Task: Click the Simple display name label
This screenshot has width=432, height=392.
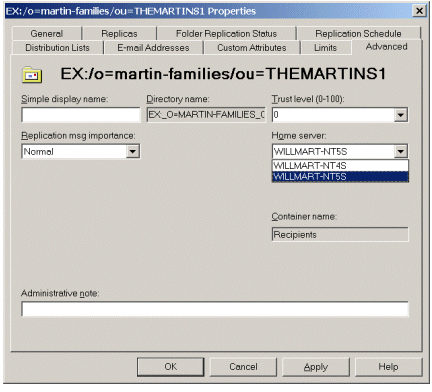Action: [65, 99]
